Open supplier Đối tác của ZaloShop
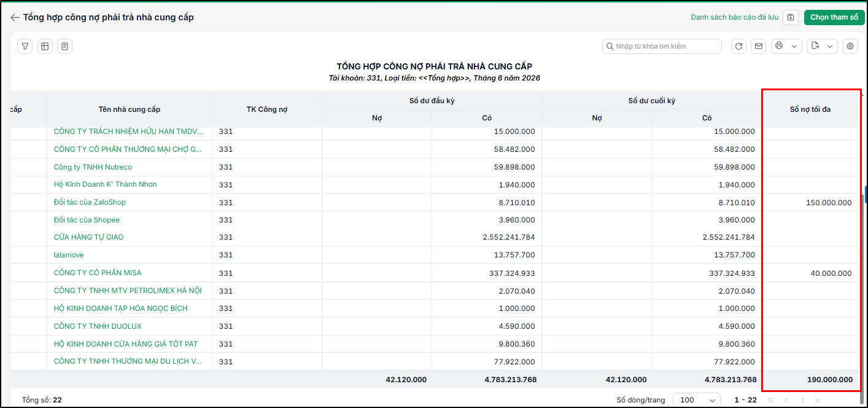 90,202
